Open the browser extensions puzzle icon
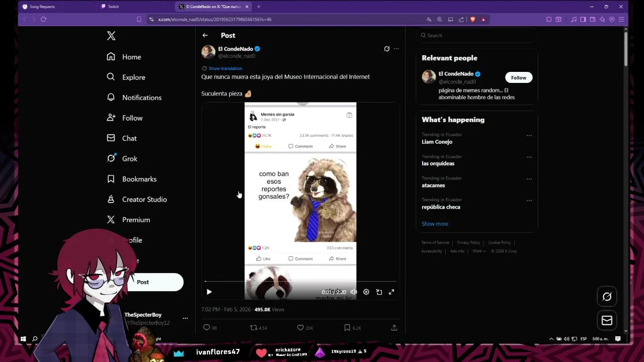 [x=548, y=19]
